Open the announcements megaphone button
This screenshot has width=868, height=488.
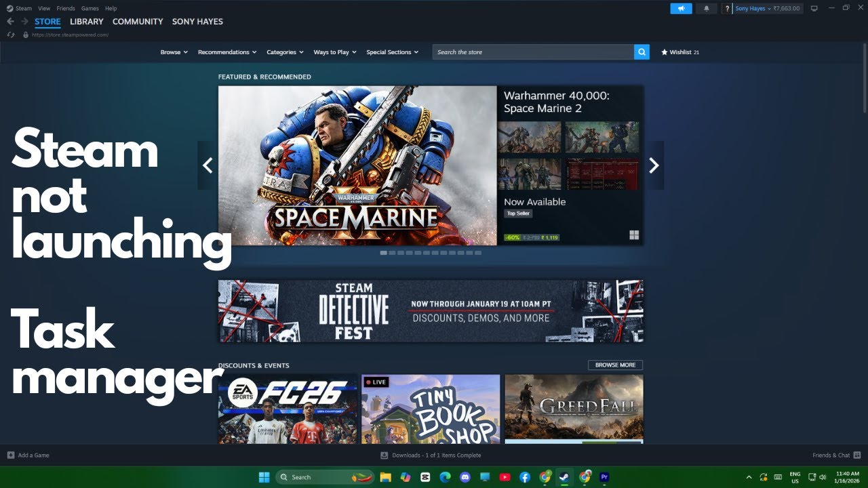click(x=681, y=9)
